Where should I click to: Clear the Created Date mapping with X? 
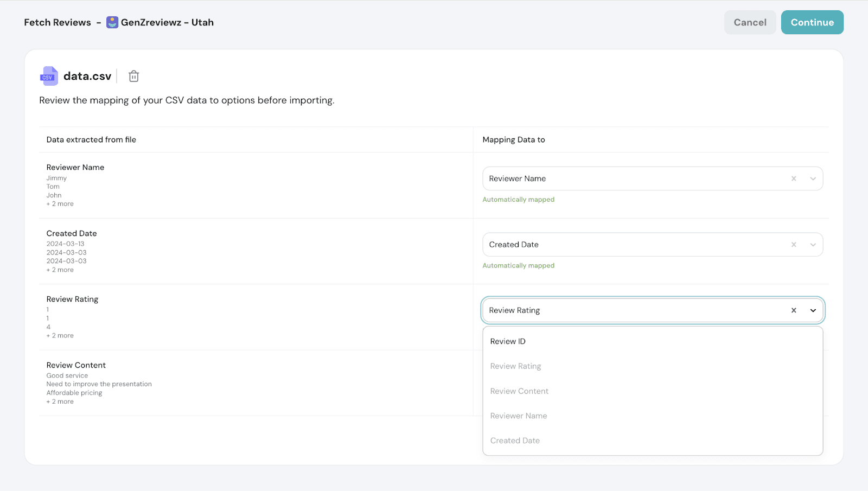pos(794,245)
